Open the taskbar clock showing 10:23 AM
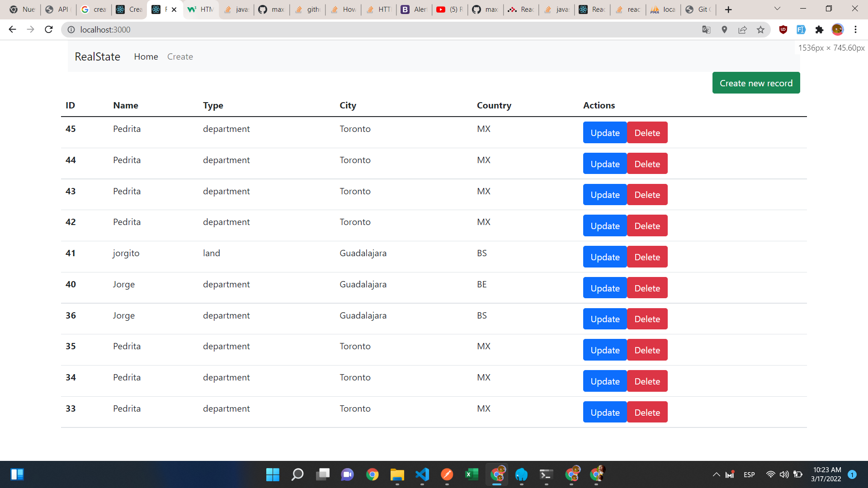The image size is (868, 488). (826, 474)
